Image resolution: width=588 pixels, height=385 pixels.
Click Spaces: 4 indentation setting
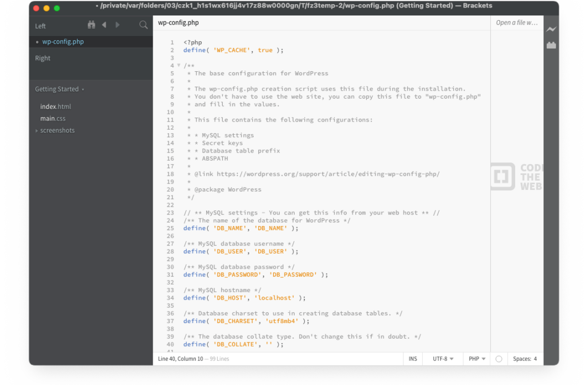coord(525,359)
